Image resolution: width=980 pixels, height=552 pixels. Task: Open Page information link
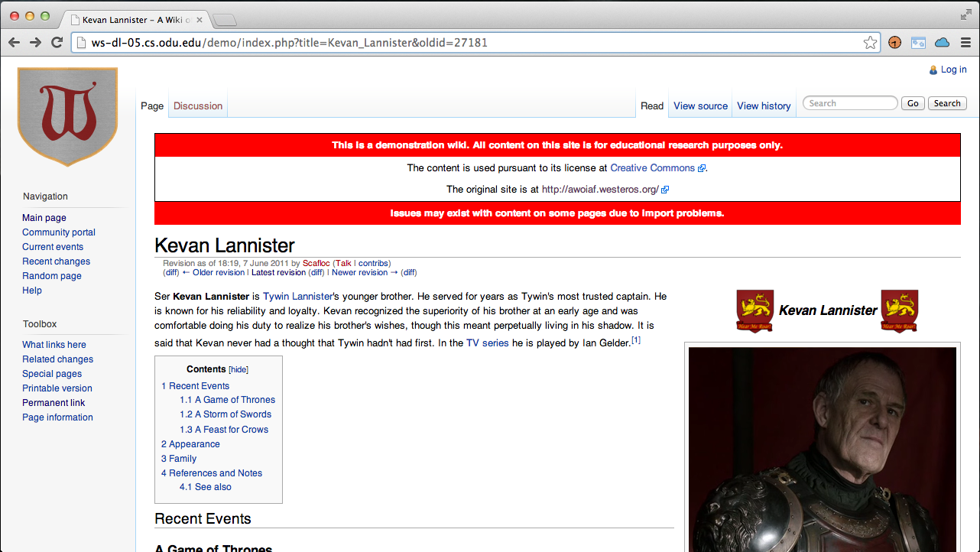(x=57, y=417)
